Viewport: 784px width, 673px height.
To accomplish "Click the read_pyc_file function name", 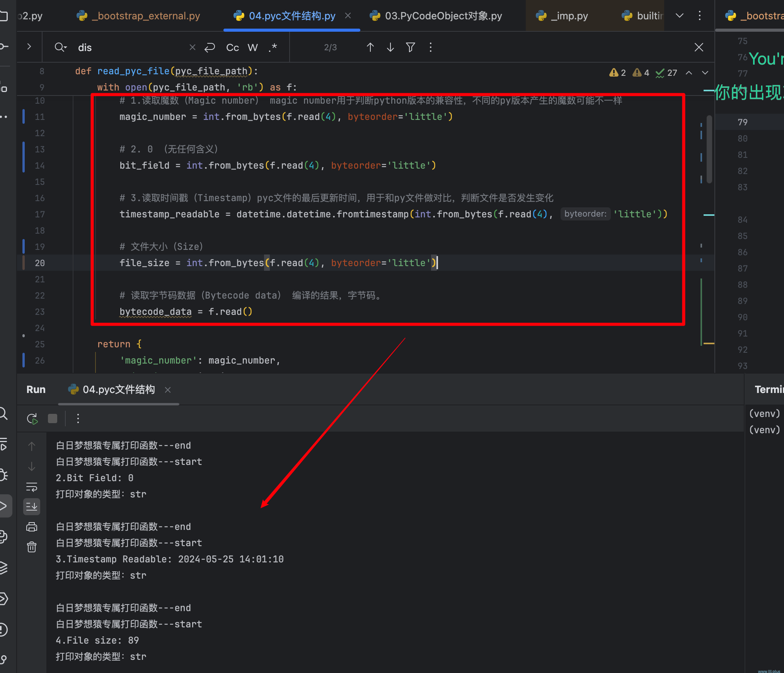I will point(133,71).
